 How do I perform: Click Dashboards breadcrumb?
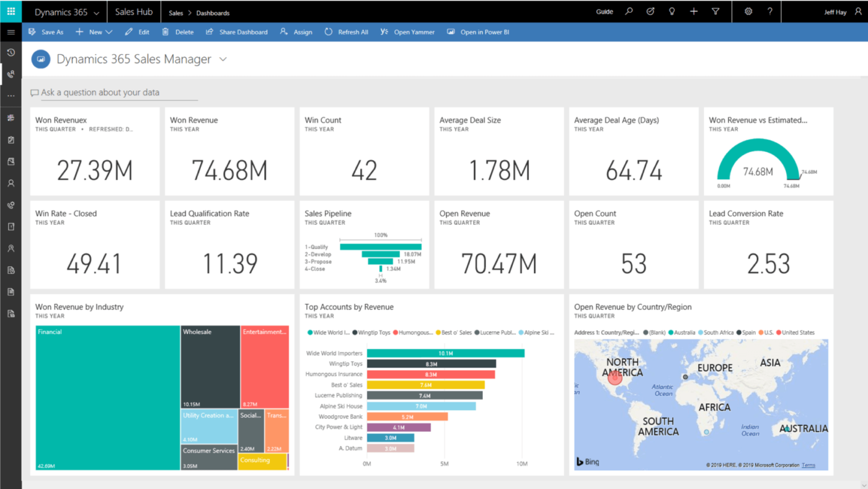(x=213, y=12)
